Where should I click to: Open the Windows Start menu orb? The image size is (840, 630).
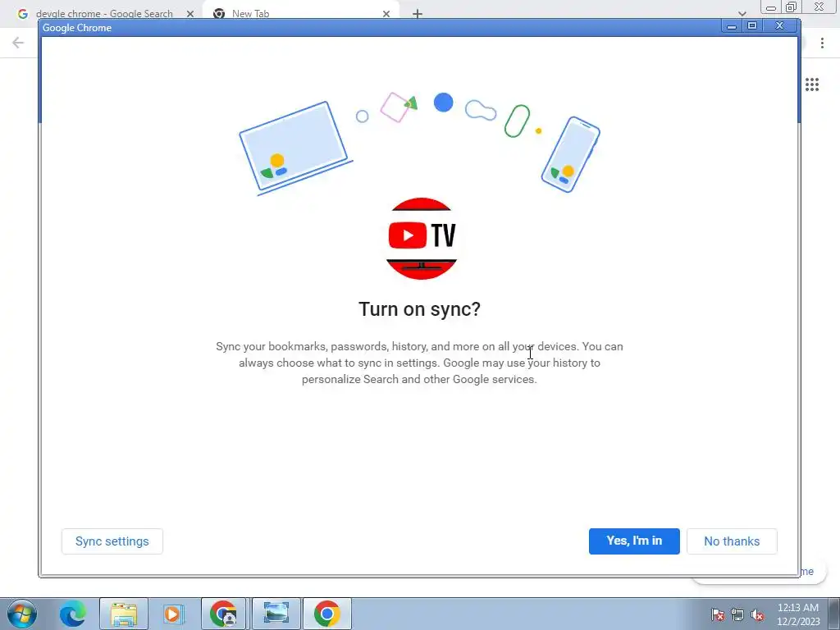(22, 614)
